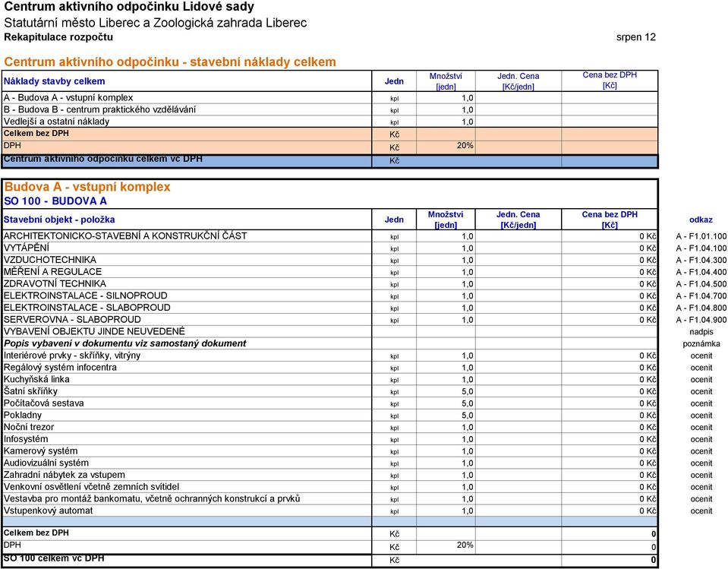Click the 'Audiovizuální systém' row

coord(329,463)
